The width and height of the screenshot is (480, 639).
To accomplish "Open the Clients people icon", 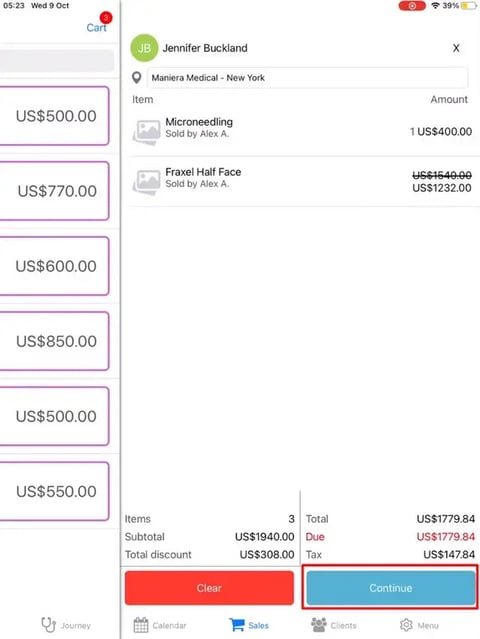I will pos(319,625).
